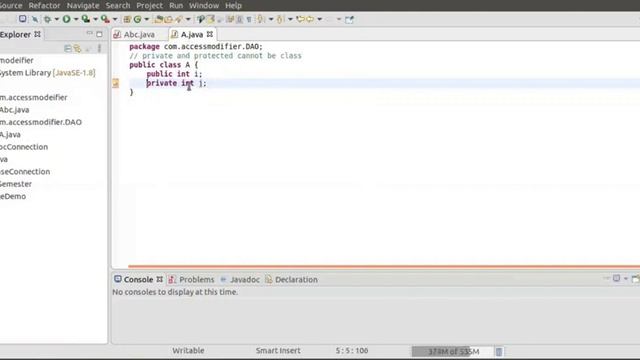The image size is (640, 360).
Task: Open the Window menu
Action: pos(204,5)
